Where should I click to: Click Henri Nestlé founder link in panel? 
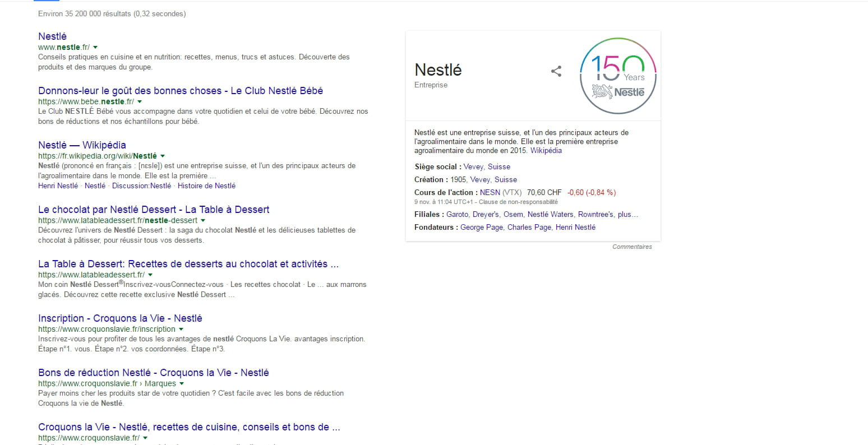[575, 228]
